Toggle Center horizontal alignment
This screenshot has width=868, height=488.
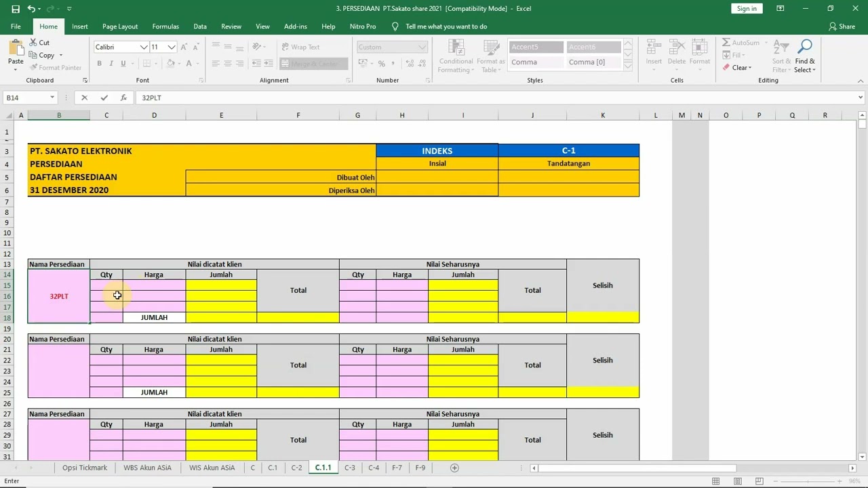[228, 64]
